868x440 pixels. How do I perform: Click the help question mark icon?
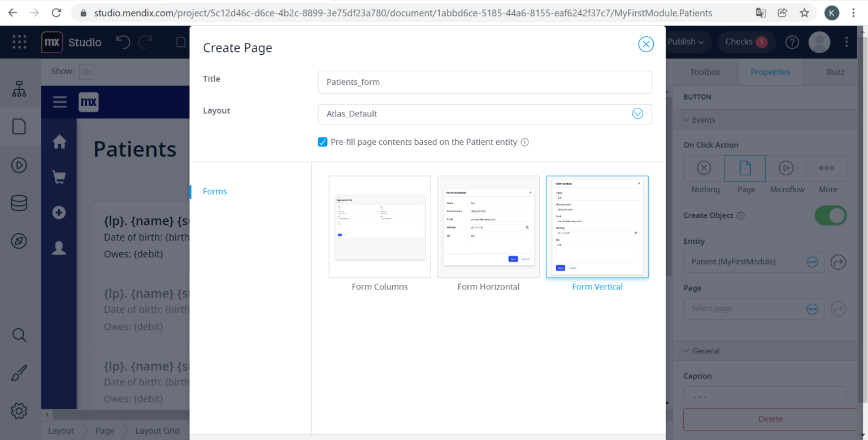(x=792, y=42)
